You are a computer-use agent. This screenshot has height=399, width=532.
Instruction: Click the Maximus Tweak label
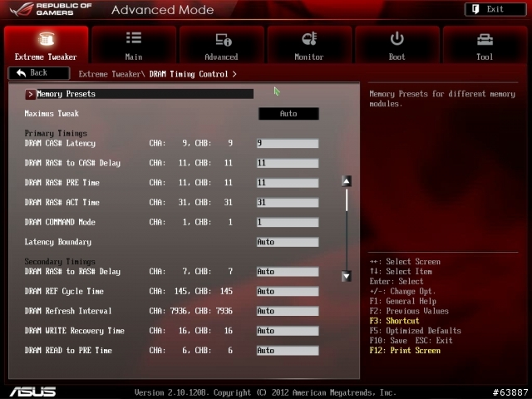[52, 114]
